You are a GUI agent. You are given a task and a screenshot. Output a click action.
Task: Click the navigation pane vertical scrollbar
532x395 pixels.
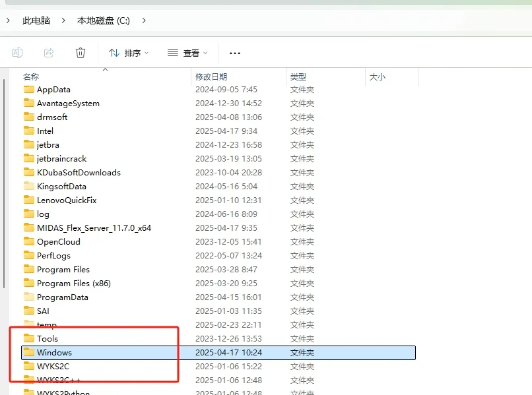(x=4, y=183)
